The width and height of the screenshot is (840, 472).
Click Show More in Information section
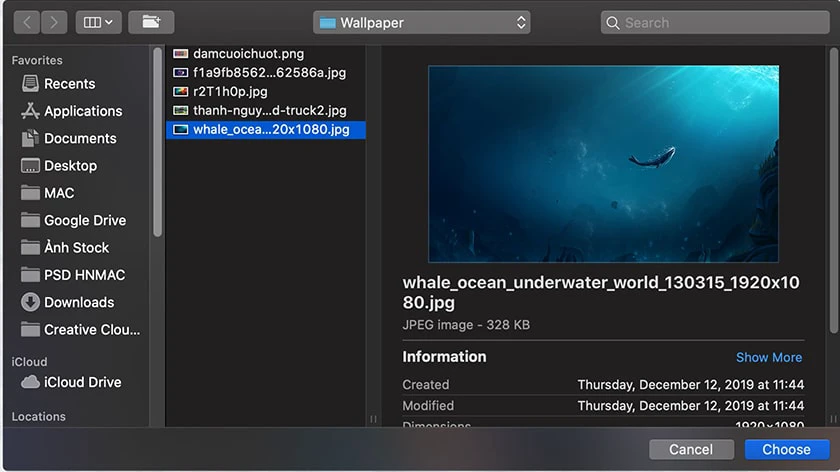tap(769, 357)
